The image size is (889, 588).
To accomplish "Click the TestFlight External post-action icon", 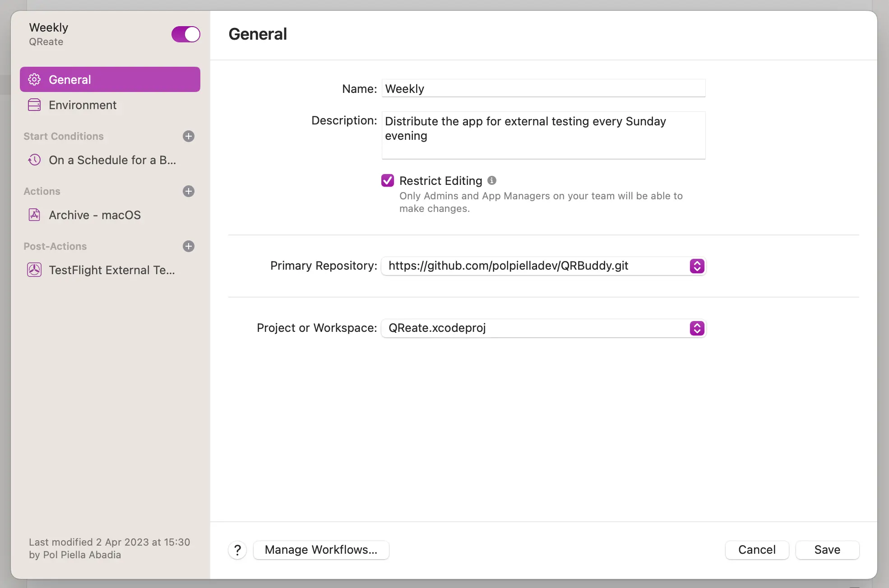I will point(34,269).
